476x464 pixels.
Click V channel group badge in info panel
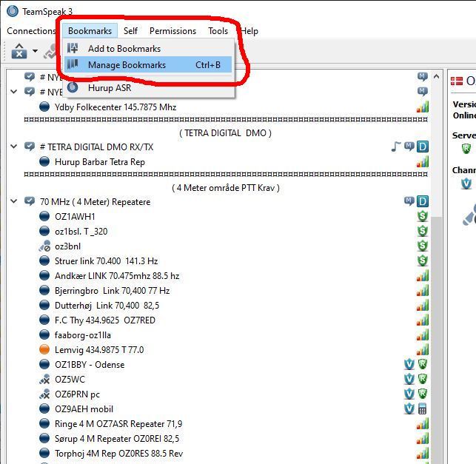[466, 184]
